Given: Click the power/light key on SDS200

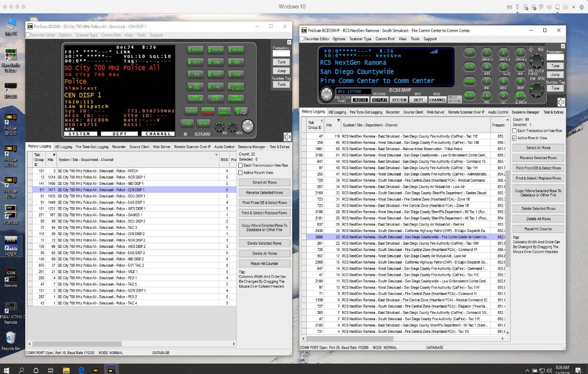Looking at the screenshot, I should (241, 111).
